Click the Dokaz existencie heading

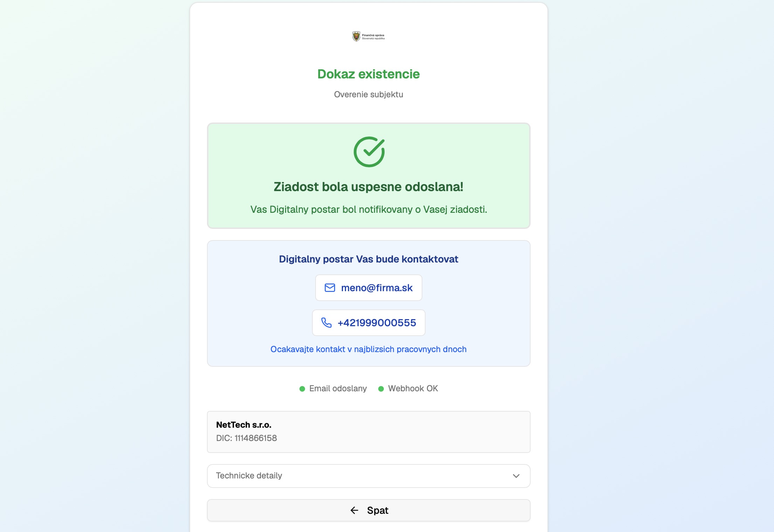(x=368, y=74)
